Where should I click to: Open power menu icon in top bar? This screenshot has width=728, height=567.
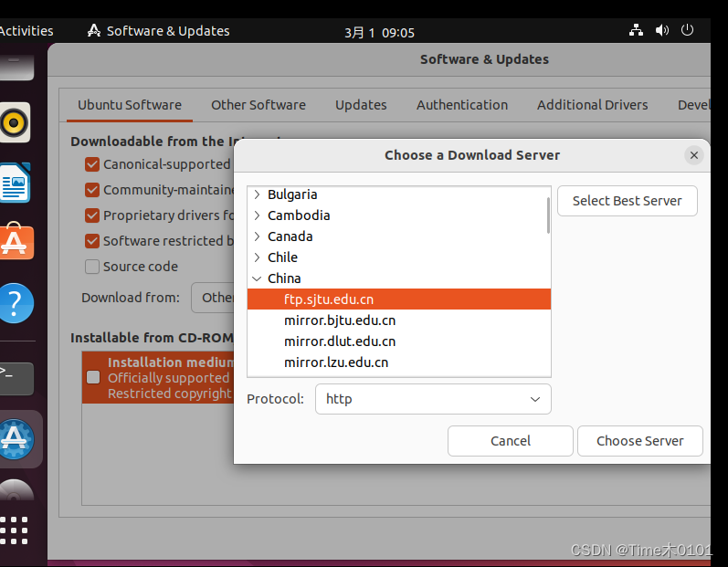click(x=687, y=30)
